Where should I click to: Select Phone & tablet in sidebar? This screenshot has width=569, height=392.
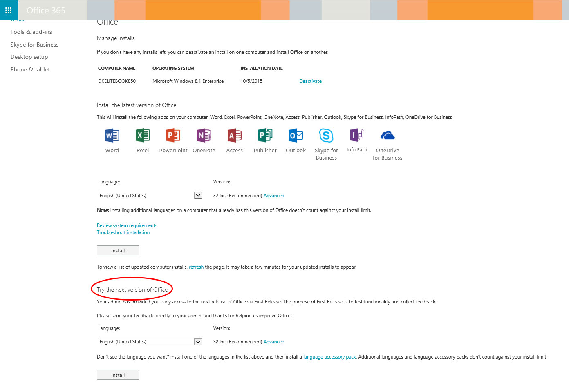[30, 69]
